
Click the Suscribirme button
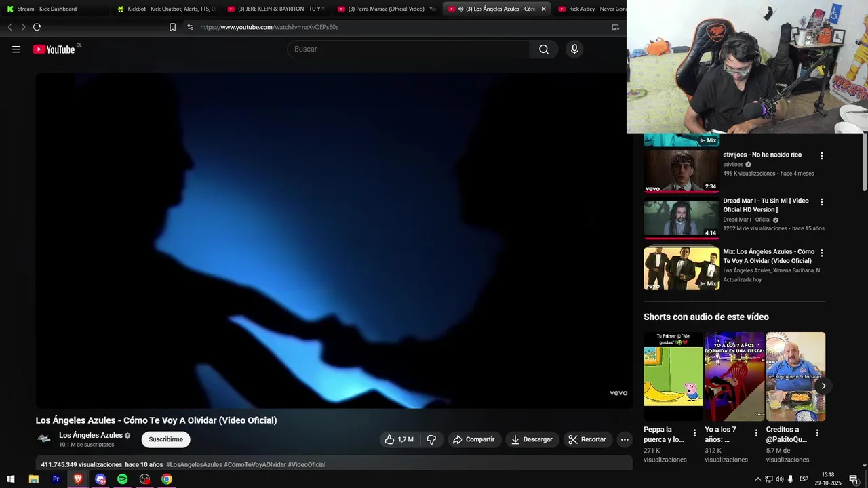pos(166,439)
